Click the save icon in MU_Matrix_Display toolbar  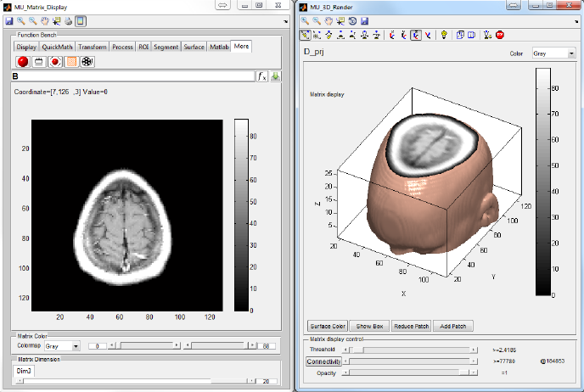tap(8, 20)
